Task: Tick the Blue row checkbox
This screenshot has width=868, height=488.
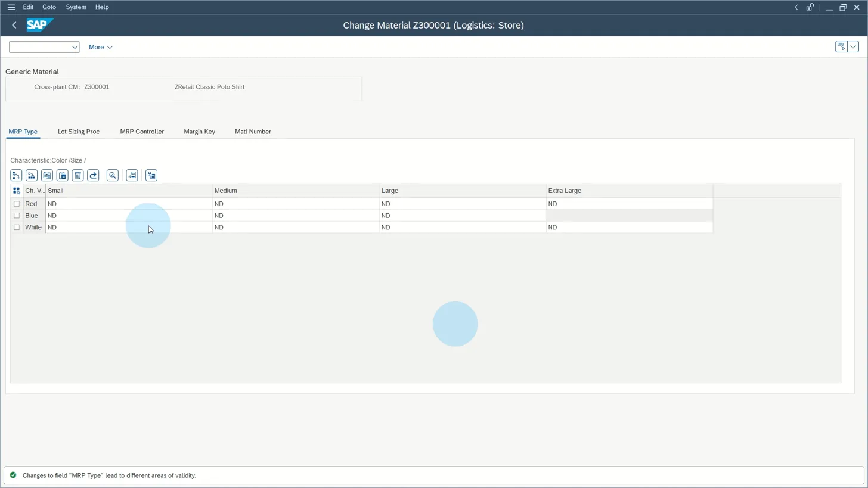Action: [x=17, y=216]
